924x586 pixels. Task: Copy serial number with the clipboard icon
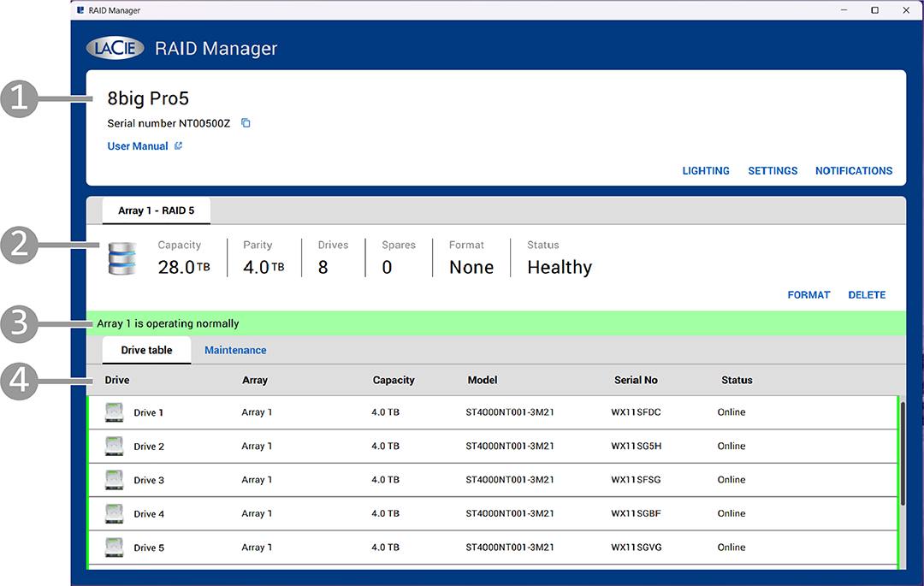pyautogui.click(x=246, y=123)
